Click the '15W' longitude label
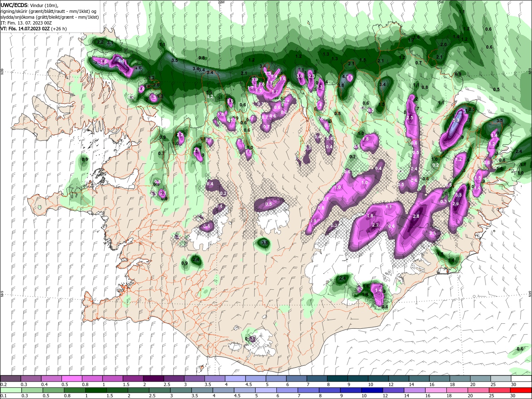This screenshot has width=532, height=399. (x=441, y=2)
